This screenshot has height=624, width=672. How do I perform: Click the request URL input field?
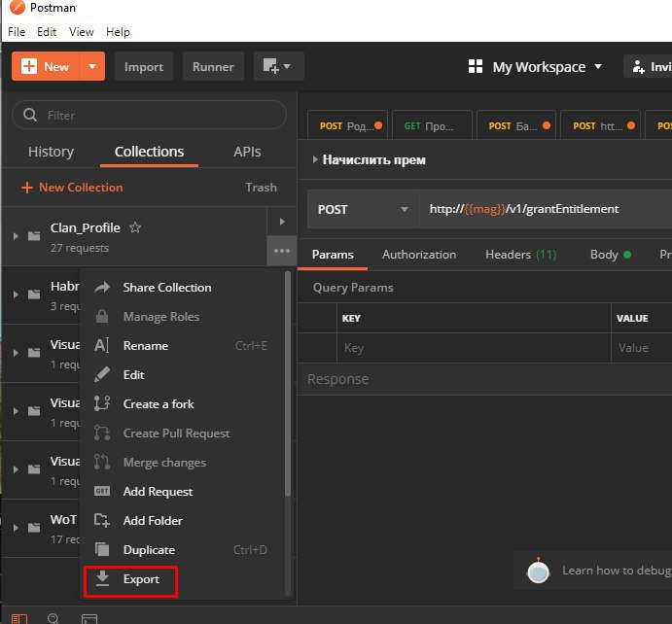[546, 209]
